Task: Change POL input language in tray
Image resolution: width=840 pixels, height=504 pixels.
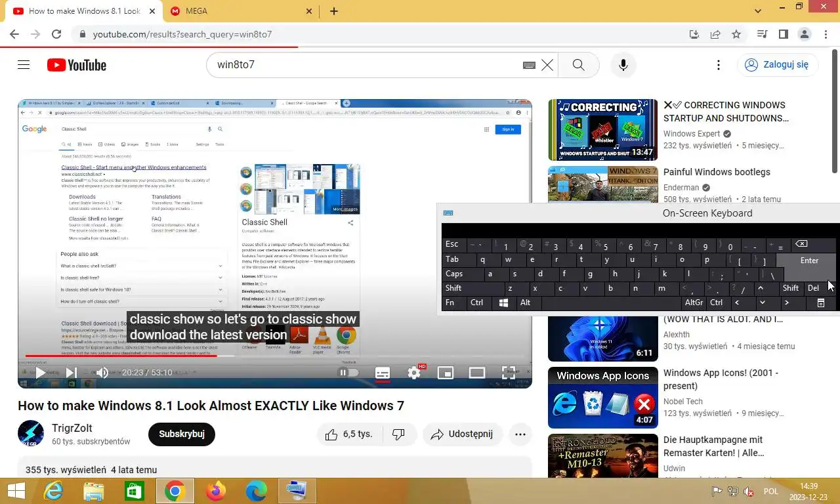Action: [x=770, y=491]
